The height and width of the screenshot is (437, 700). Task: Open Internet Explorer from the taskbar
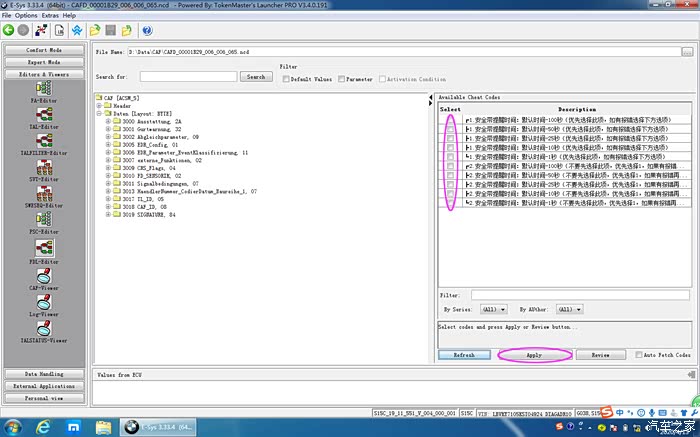click(43, 427)
